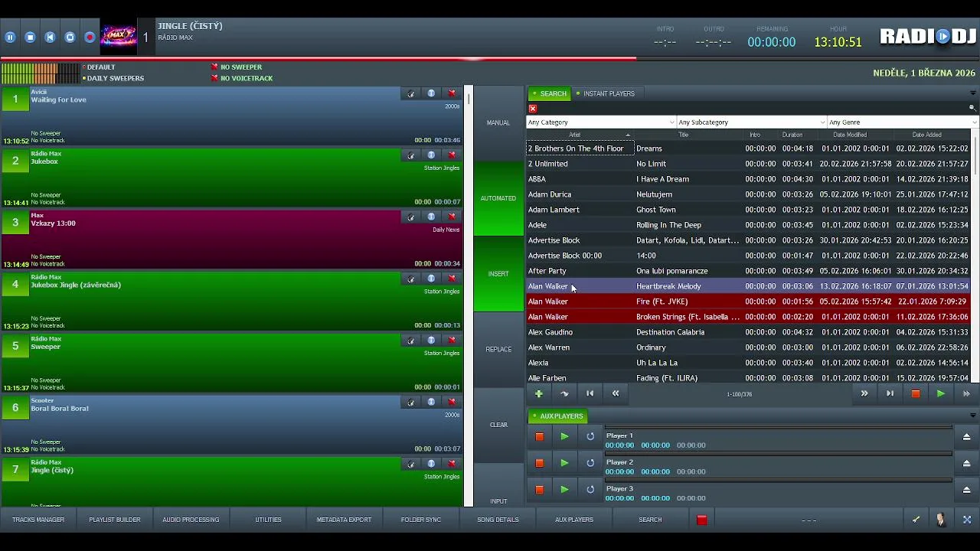The image size is (980, 551).
Task: Expand aux players panel menu arrow
Action: point(972,416)
